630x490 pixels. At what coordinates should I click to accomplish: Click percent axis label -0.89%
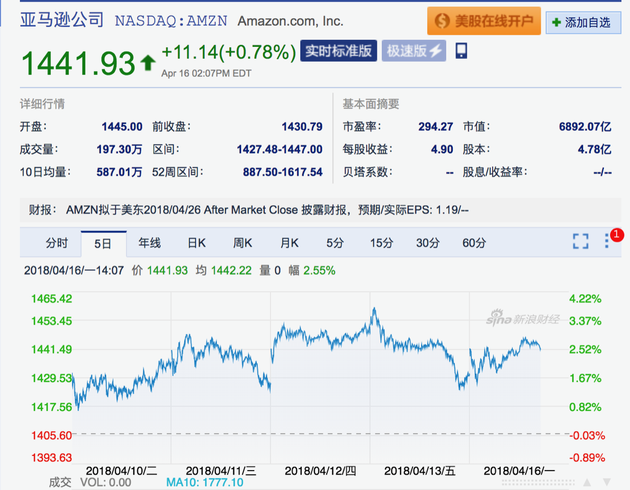click(x=587, y=458)
